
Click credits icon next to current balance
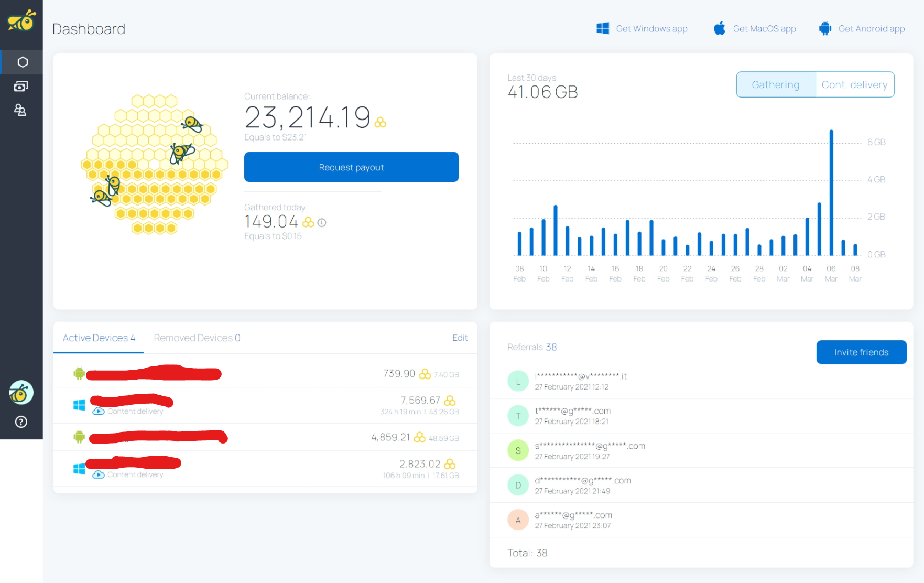tap(381, 122)
